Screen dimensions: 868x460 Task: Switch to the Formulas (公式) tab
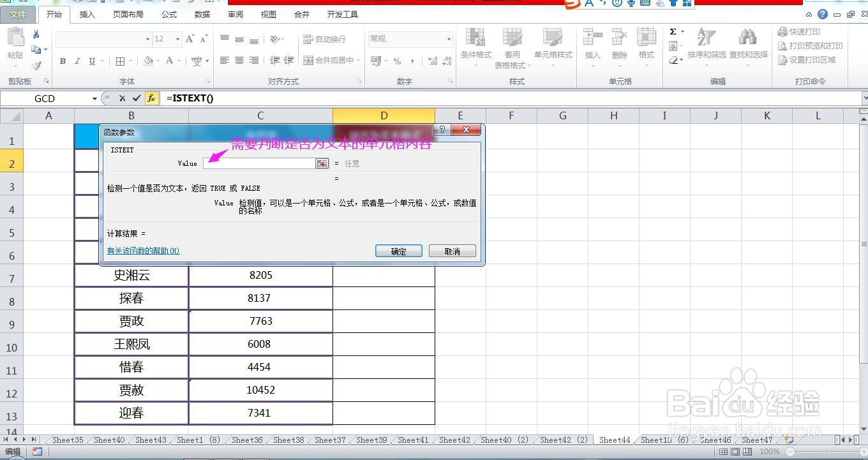coord(169,14)
